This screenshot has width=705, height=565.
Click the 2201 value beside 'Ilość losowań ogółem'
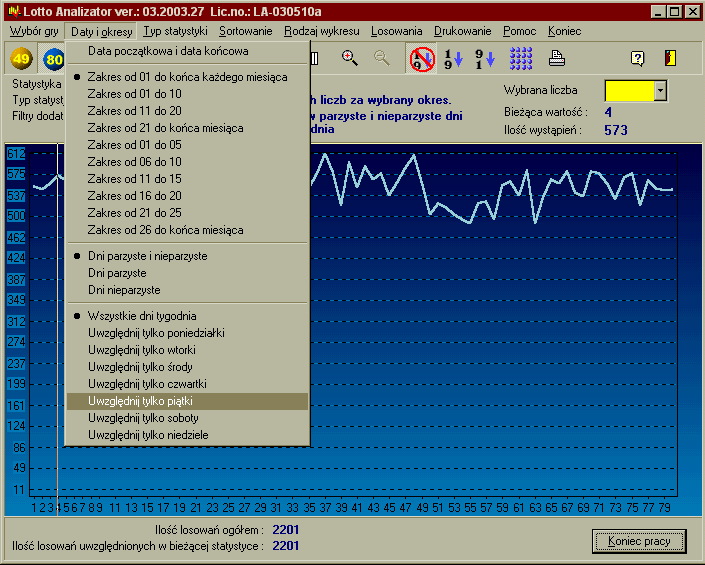pos(286,530)
